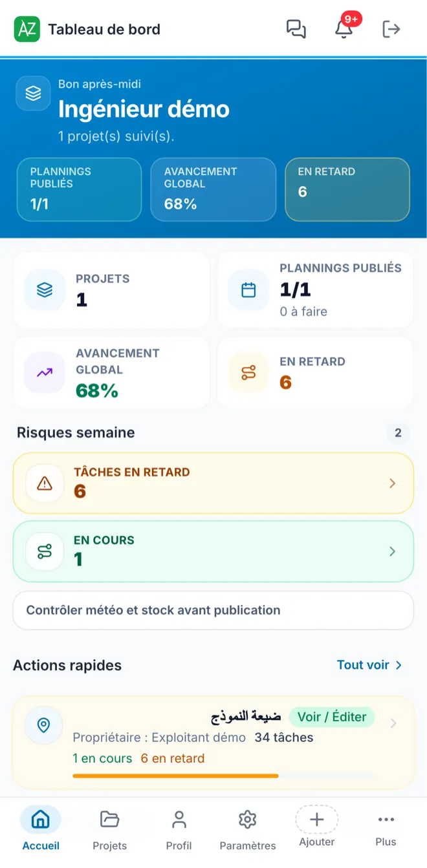Click the green AZ app logo

pyautogui.click(x=27, y=29)
